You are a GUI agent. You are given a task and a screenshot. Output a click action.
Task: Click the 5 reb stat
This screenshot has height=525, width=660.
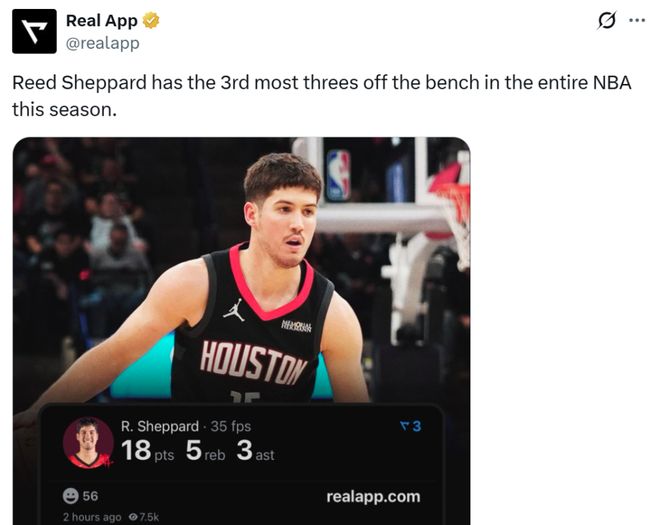tap(205, 451)
